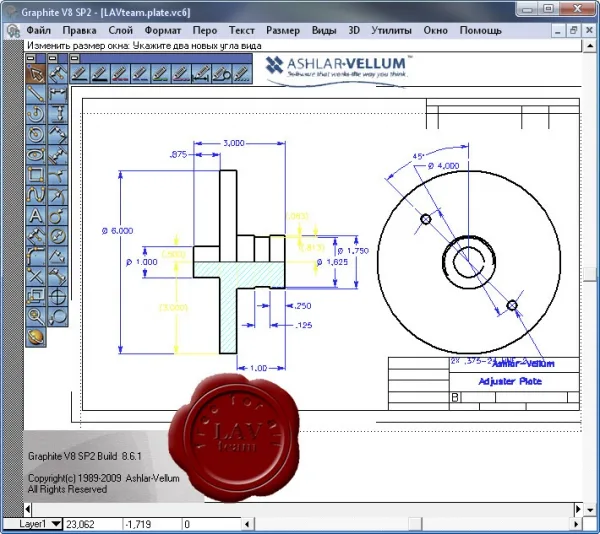Choose the Text tool (letter A)
600x534 pixels.
[x=36, y=215]
